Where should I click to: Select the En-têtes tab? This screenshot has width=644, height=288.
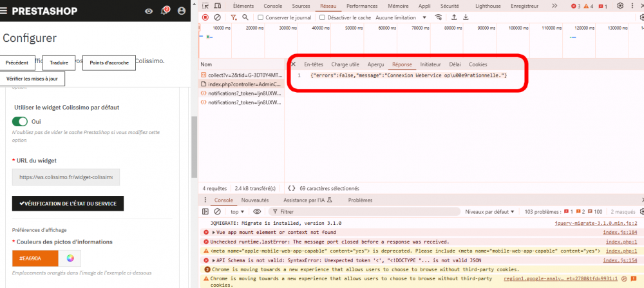pyautogui.click(x=314, y=64)
